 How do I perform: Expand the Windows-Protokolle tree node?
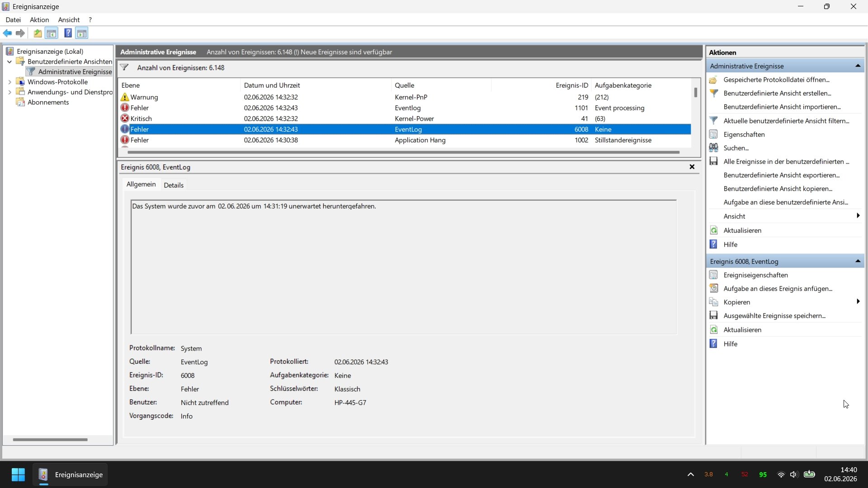(x=9, y=82)
